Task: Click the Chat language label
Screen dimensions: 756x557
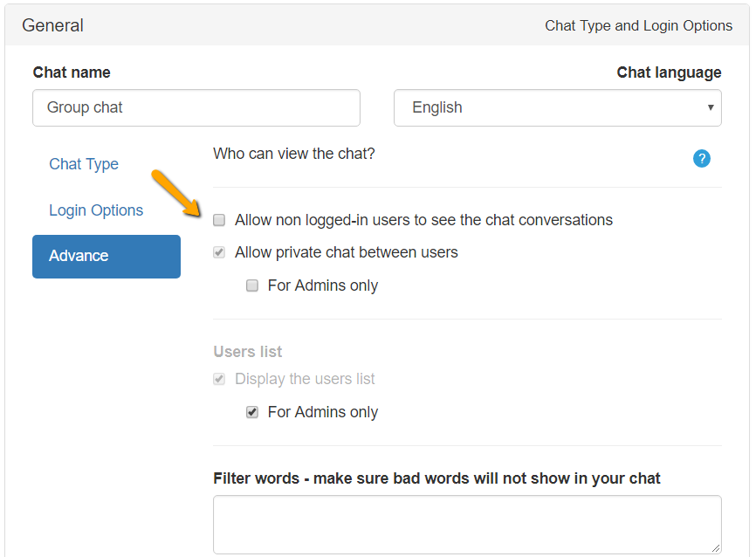Action: 669,72
